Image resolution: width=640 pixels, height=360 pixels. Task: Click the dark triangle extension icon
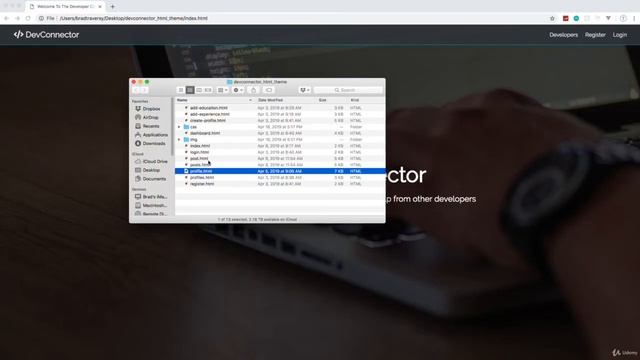pos(608,18)
